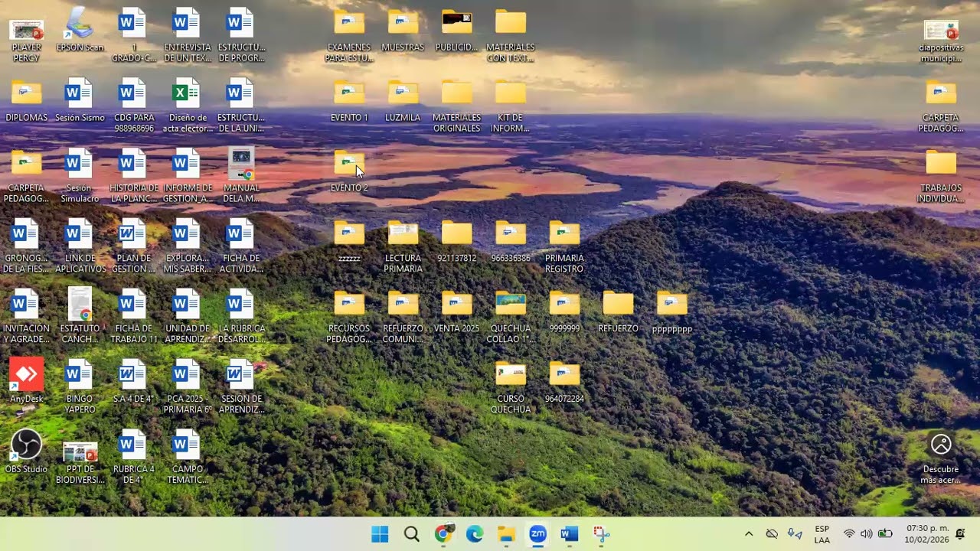Select QUECHUA COLLAO 1° folder

coord(510,318)
